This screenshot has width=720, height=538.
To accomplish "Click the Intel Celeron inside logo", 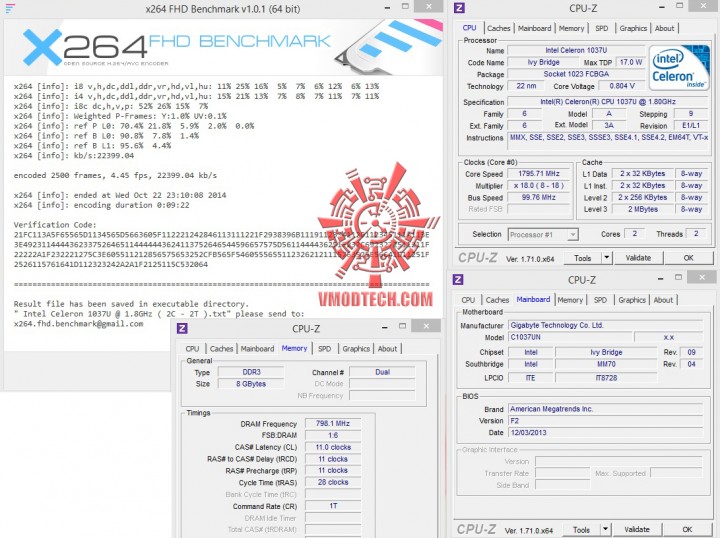I will (680, 67).
